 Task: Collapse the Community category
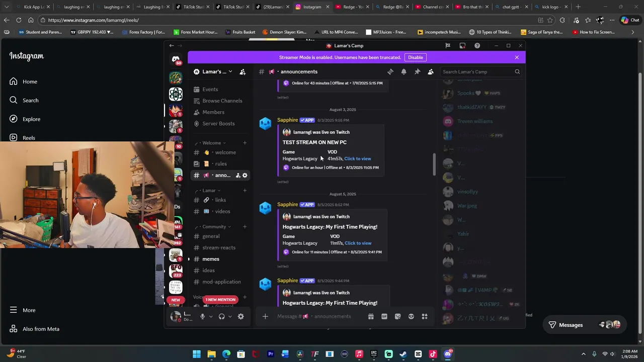point(214,227)
